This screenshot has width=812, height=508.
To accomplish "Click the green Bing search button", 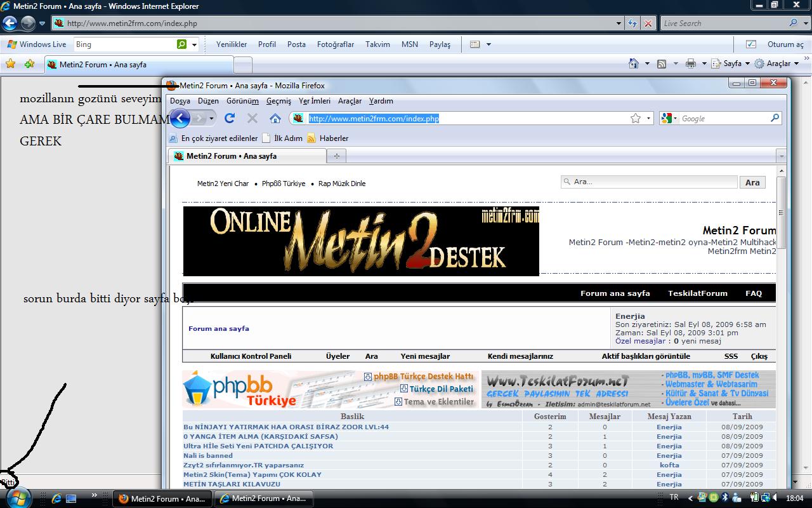I will pos(182,44).
